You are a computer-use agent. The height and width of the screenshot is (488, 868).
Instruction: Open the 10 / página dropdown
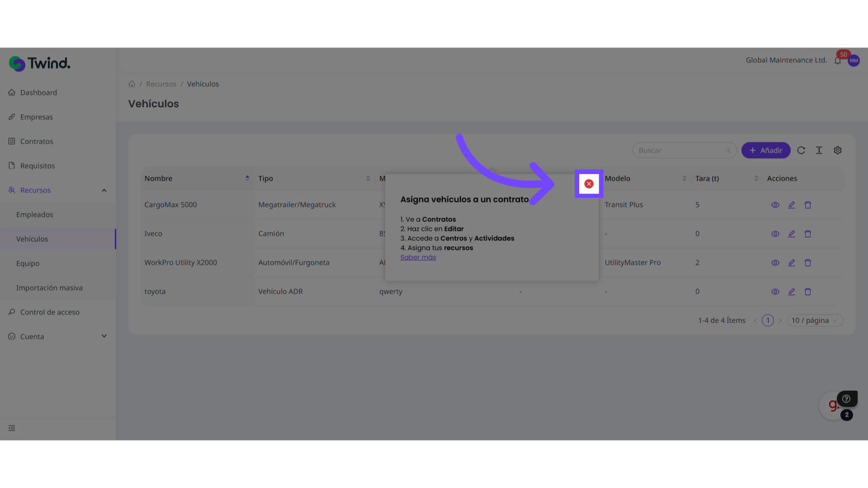coord(815,320)
